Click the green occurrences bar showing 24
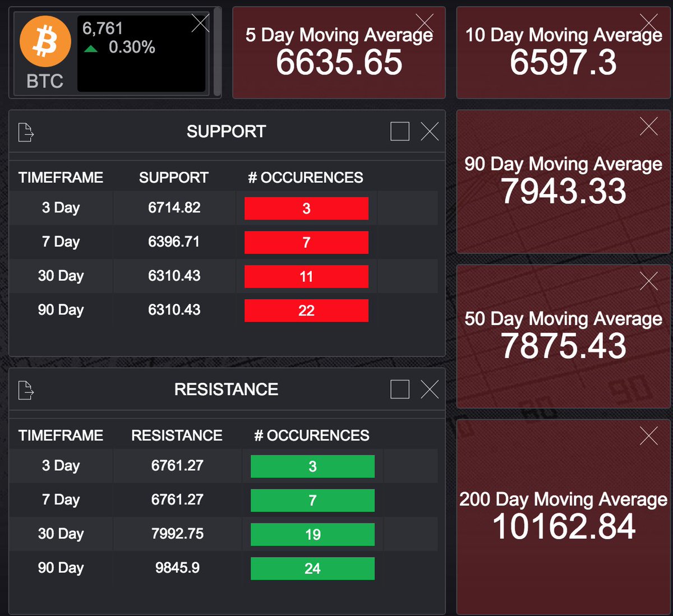The height and width of the screenshot is (616, 673). (312, 568)
